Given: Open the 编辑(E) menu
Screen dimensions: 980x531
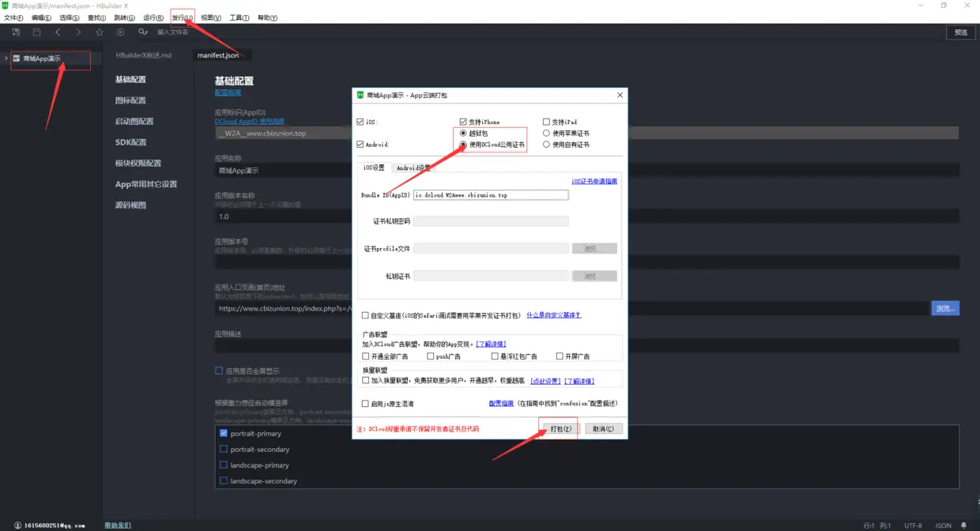Looking at the screenshot, I should coord(41,17).
